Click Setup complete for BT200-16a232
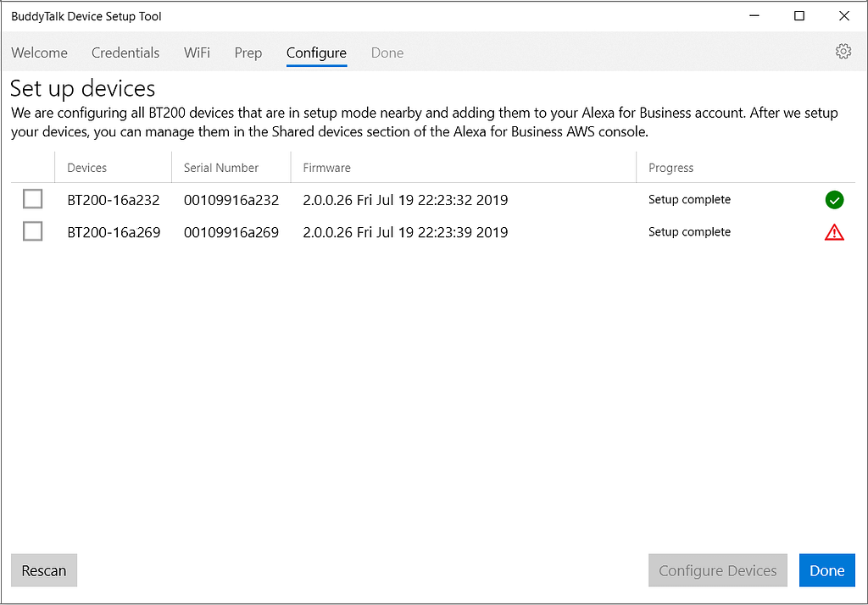Image resolution: width=868 pixels, height=605 pixels. [x=689, y=199]
